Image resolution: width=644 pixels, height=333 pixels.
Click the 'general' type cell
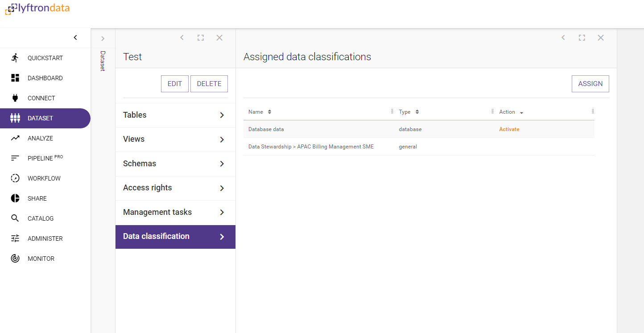[x=408, y=147]
